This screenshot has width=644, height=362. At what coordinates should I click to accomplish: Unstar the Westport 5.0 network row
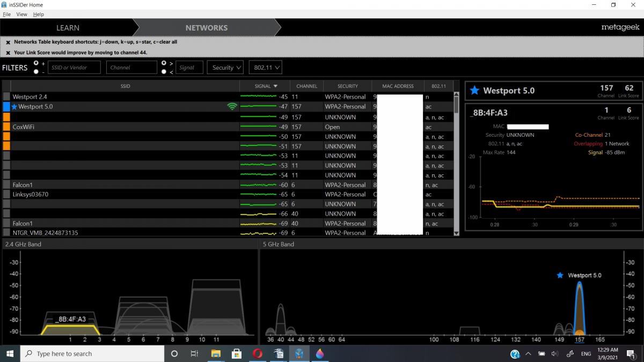click(x=14, y=107)
